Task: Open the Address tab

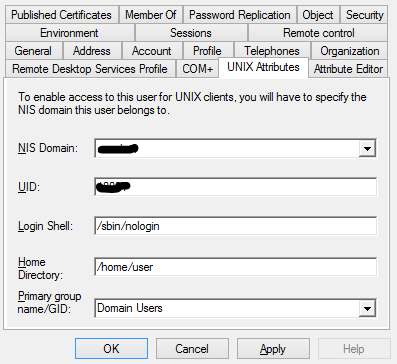Action: coord(92,51)
